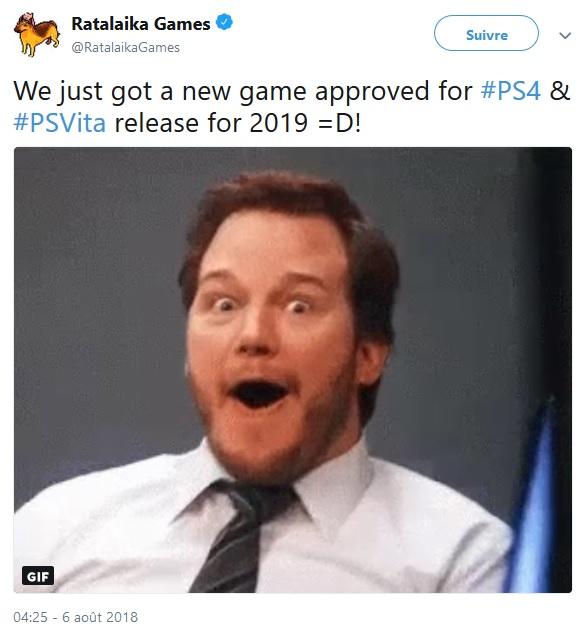Click the man's face in the GIF
Screen dimensions: 586x636
click(x=272, y=337)
